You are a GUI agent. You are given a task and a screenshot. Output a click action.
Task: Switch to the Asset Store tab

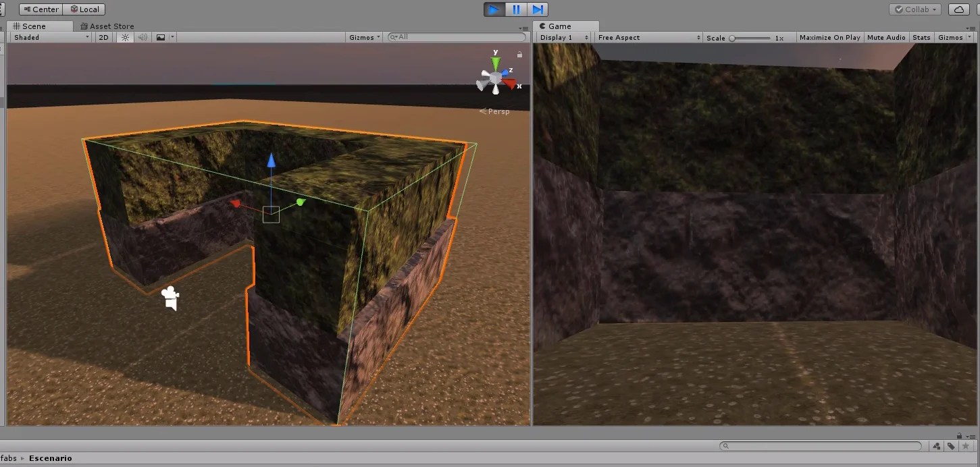pos(108,26)
